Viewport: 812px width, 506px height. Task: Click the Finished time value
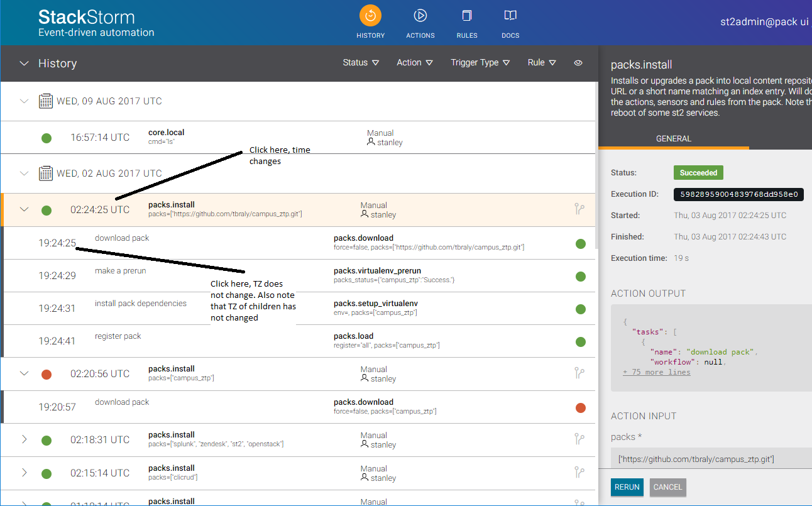pyautogui.click(x=730, y=237)
